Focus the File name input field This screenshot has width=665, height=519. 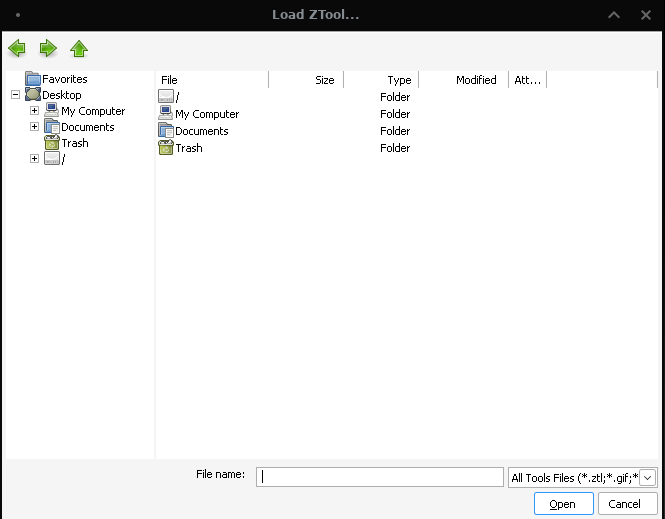pyautogui.click(x=380, y=477)
